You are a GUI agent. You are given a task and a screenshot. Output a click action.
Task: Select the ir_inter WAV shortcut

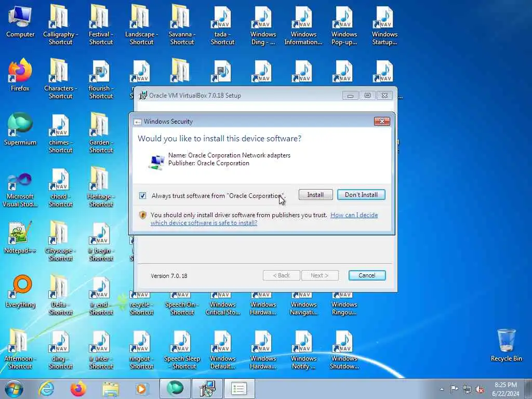101,350
